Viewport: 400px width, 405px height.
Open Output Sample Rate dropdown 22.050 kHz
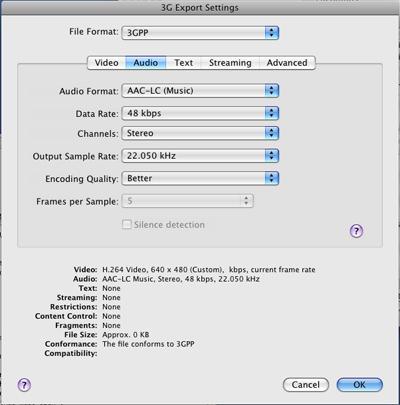(x=200, y=156)
